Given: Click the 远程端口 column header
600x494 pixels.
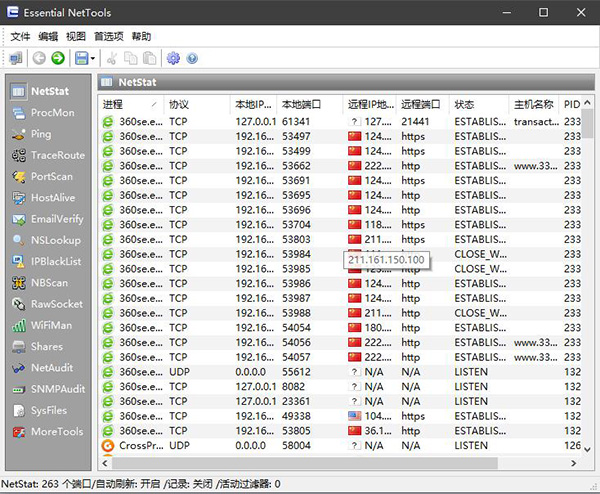Looking at the screenshot, I should point(422,104).
